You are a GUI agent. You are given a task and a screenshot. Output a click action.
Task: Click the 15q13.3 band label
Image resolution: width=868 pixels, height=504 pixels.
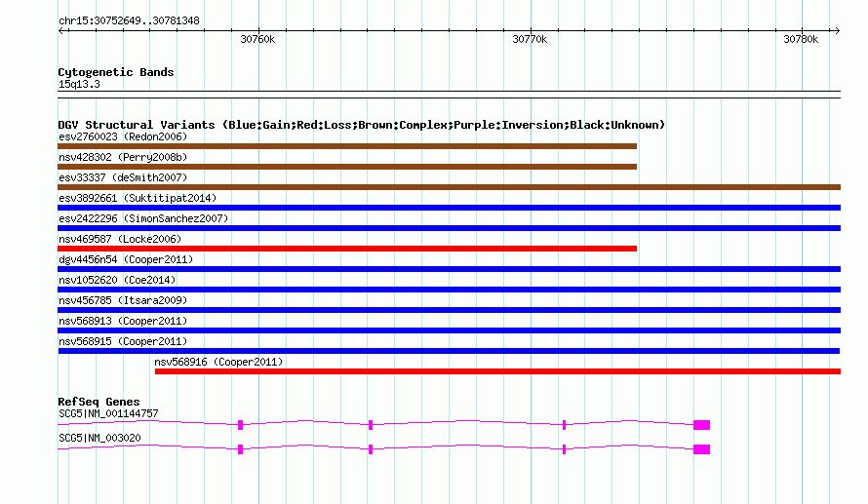coord(79,84)
